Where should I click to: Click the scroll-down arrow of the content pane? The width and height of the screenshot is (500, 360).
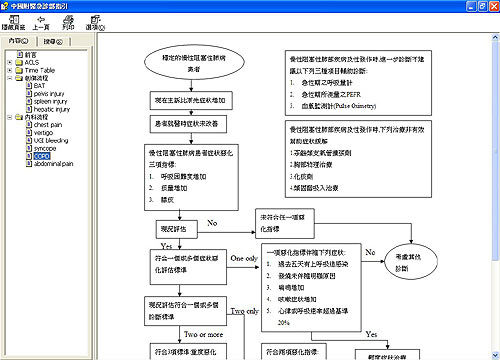[495, 355]
